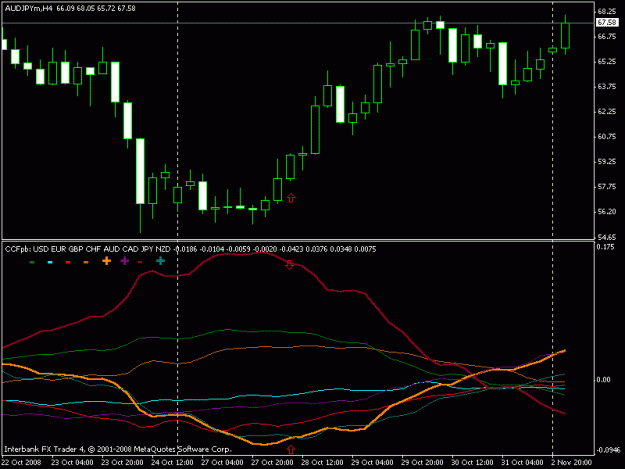Click the 29 Oct 20:00 time axis label
This screenshot has width=625, height=469.
[x=422, y=463]
